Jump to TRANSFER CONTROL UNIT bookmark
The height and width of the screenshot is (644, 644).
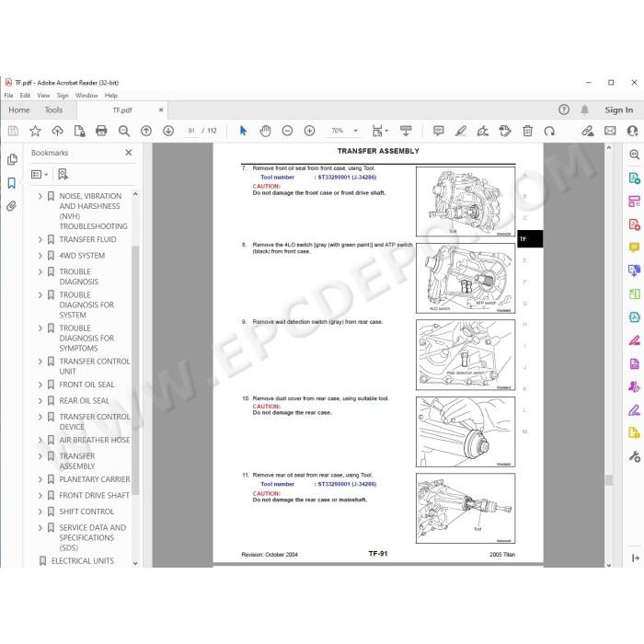[x=95, y=366]
